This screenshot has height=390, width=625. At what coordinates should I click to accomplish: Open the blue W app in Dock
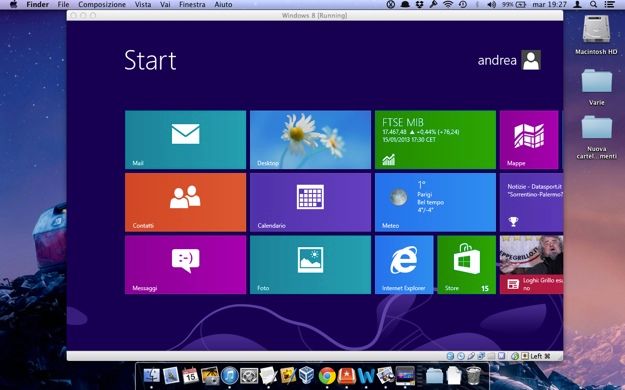point(366,375)
